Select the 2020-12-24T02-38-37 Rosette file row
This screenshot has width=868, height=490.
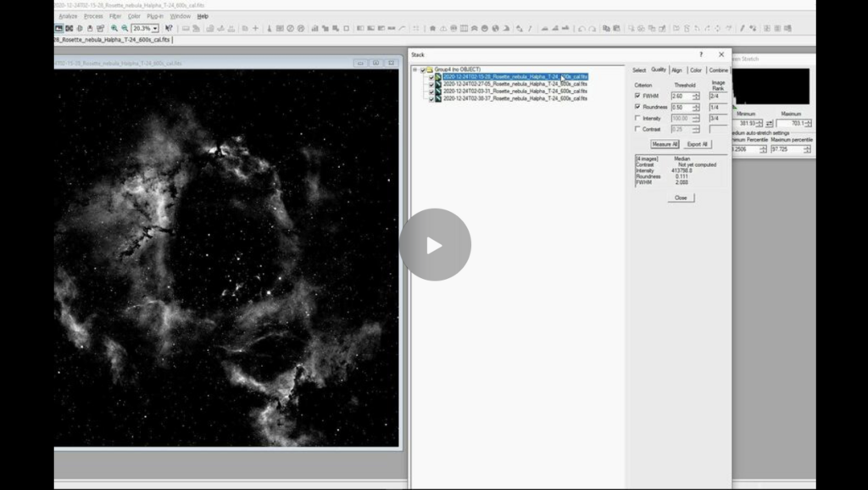[515, 98]
